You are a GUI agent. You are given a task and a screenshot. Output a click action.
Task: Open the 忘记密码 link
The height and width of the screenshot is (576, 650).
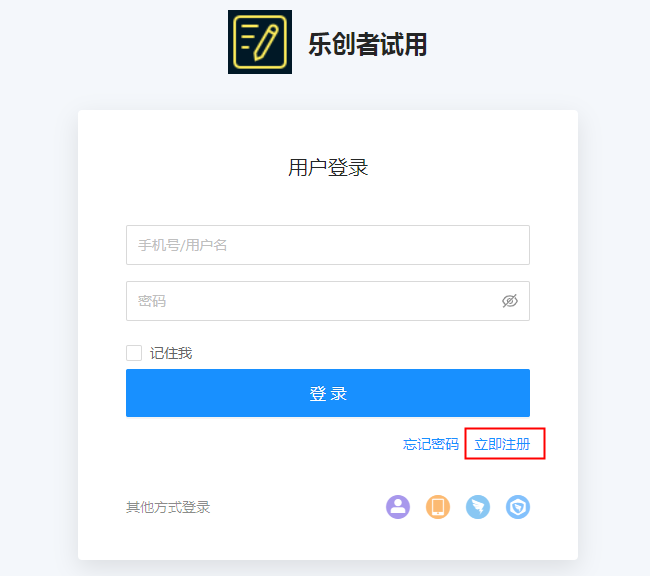point(431,444)
